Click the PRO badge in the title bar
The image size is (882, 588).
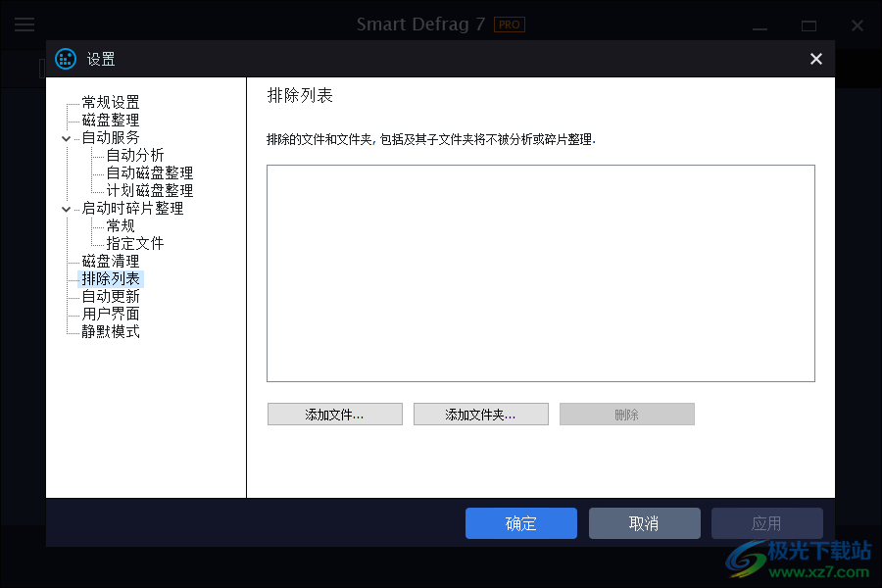point(509,24)
